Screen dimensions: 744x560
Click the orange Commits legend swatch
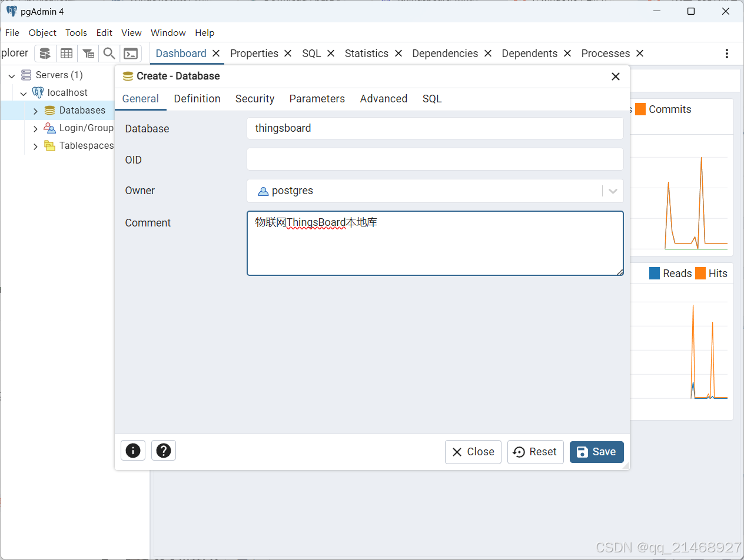point(640,109)
